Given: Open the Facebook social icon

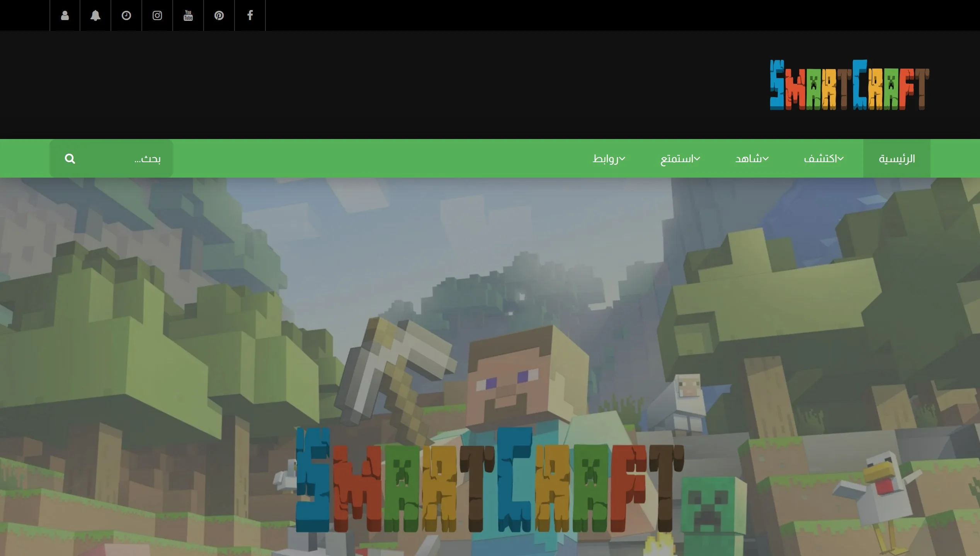Looking at the screenshot, I should 250,15.
